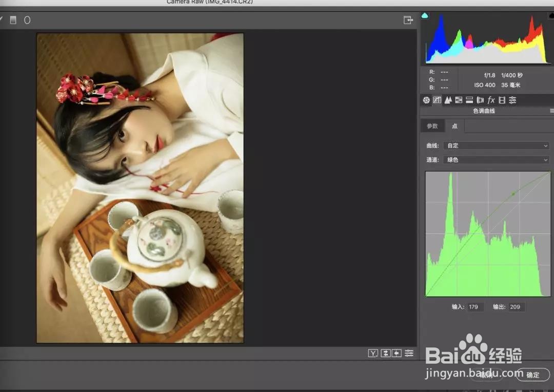Open the Basic panel icon
554x392 pixels.
(x=426, y=100)
